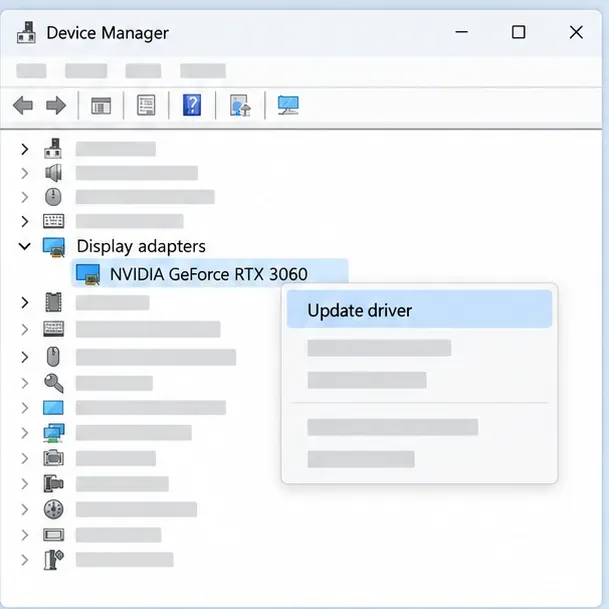Select the camera-shaped category icon

coord(53,458)
